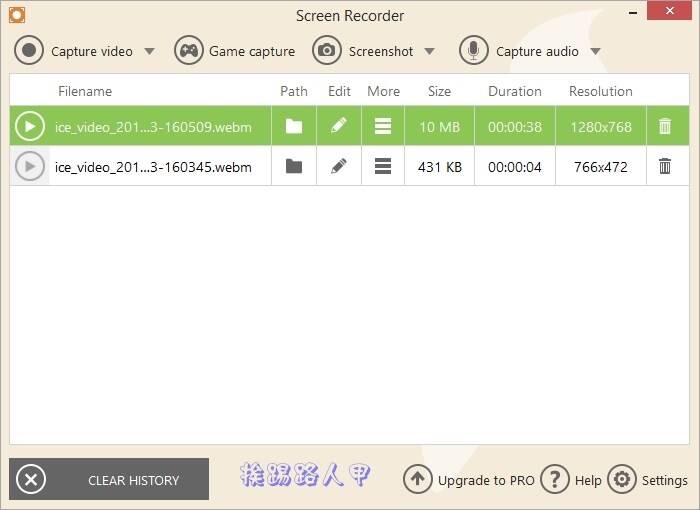Screen dimensions: 700x510
Task: Click the Capture audio microphone icon
Action: pos(474,50)
